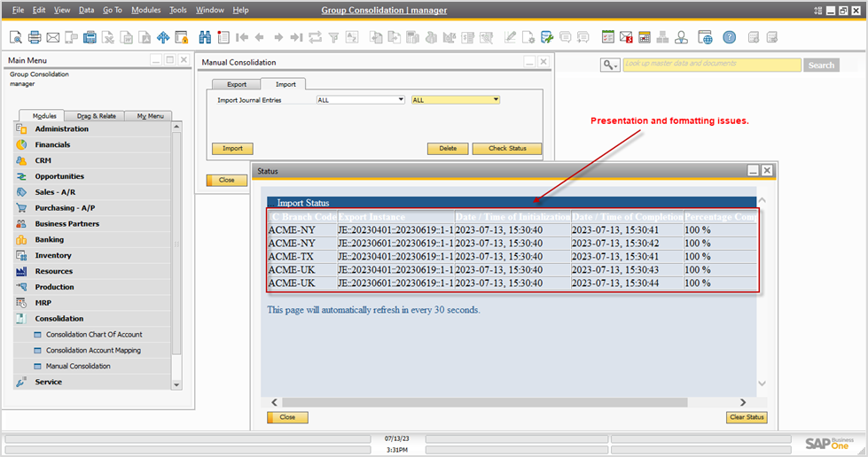Viewport: 868px width, 457px height.
Task: Open Consolidation Chart Of Account item
Action: (x=93, y=335)
